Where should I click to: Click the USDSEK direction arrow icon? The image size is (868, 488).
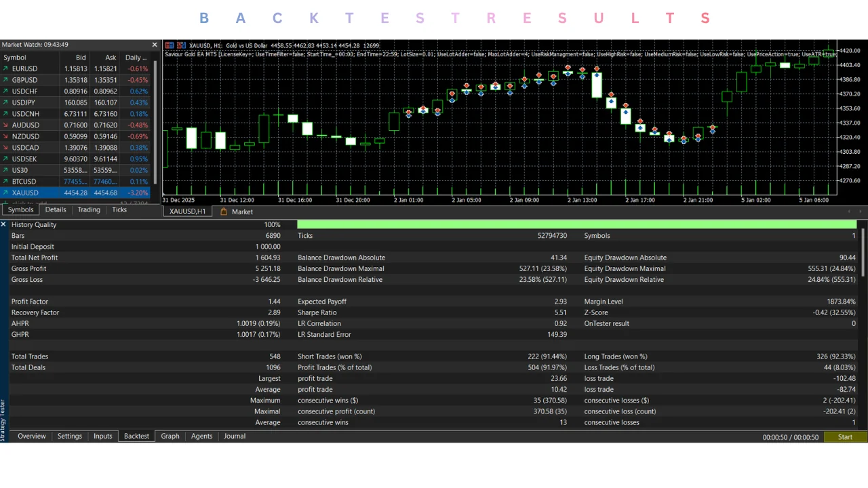[6, 159]
